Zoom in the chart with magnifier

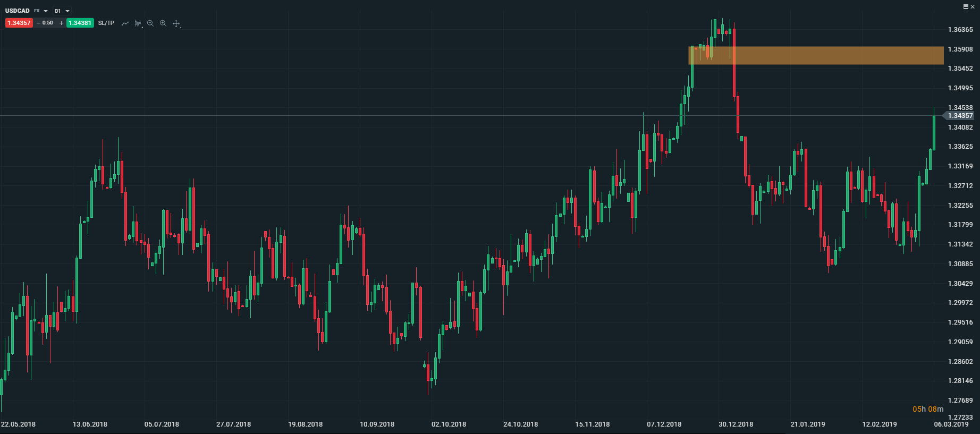click(x=163, y=23)
